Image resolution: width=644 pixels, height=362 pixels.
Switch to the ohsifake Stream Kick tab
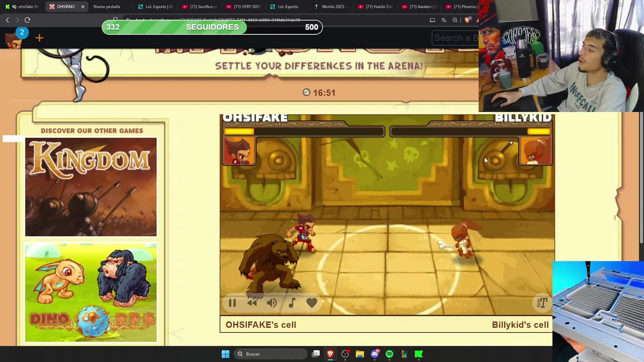tap(22, 7)
